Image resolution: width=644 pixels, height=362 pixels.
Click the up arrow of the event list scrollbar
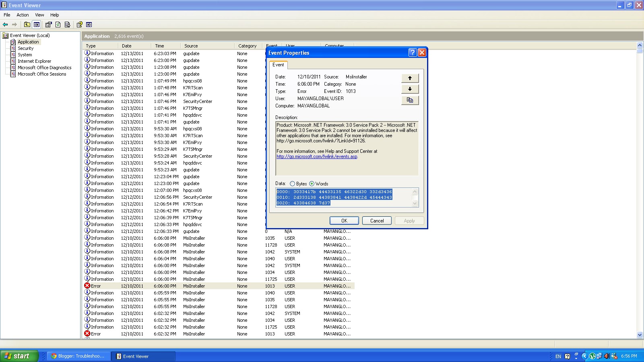[x=640, y=45]
